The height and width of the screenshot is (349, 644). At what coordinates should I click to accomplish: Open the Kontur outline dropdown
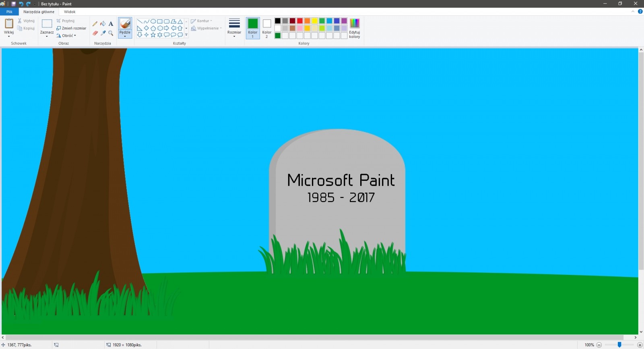point(201,21)
